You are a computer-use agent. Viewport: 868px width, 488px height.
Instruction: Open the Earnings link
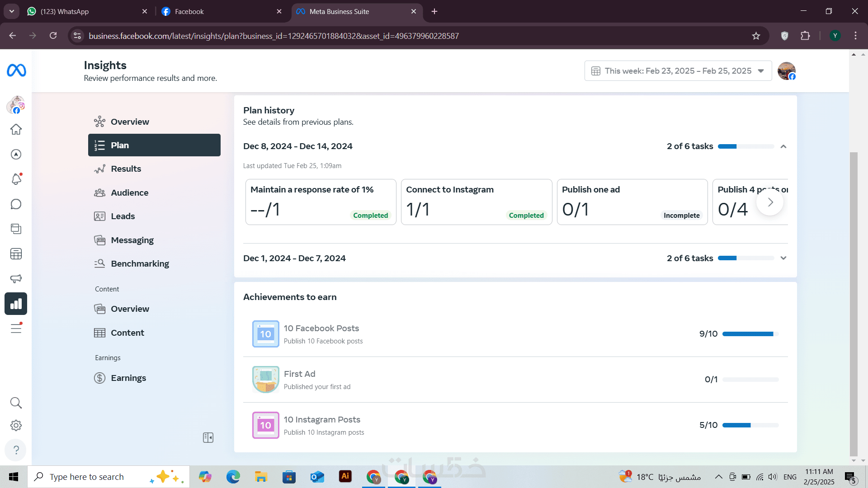[x=128, y=378]
